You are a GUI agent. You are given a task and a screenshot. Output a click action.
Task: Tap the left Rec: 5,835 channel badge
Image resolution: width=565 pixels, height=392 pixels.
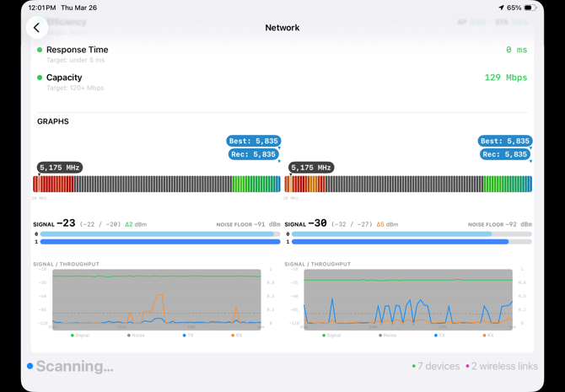pyautogui.click(x=253, y=154)
